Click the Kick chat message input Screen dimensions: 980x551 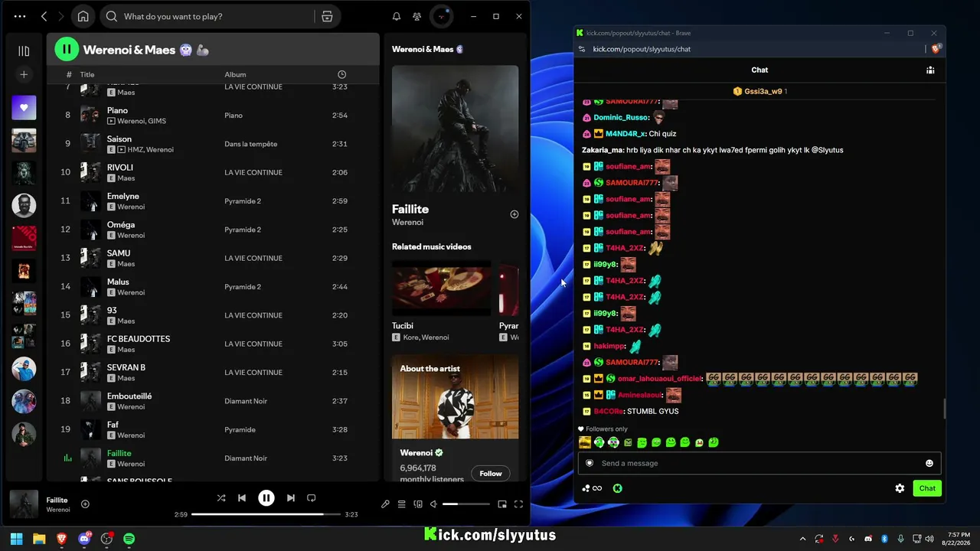point(759,463)
